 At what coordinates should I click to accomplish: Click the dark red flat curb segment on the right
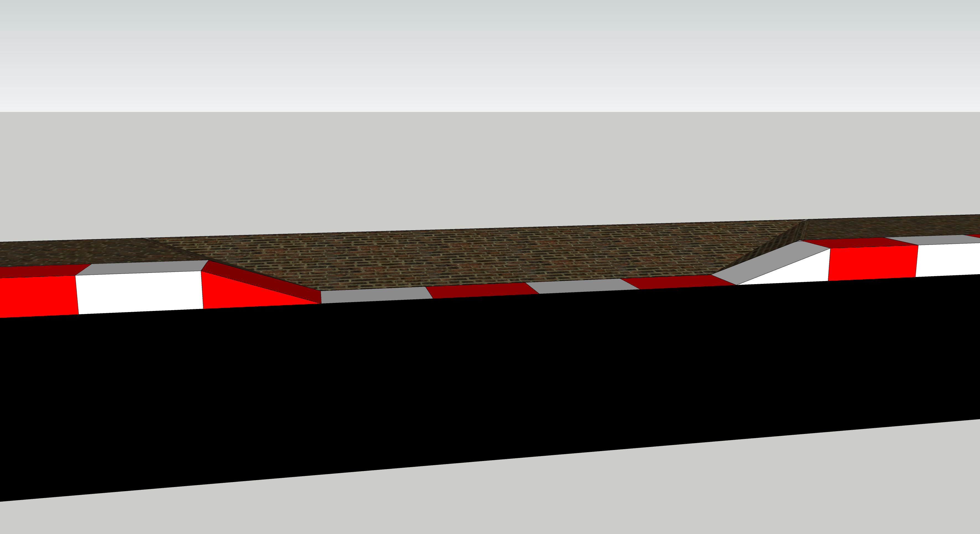click(x=677, y=281)
